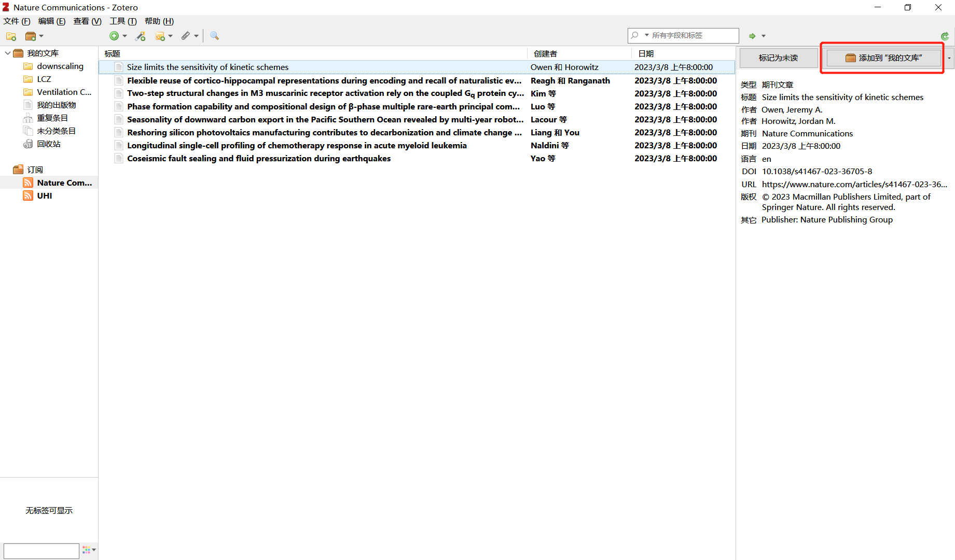
Task: Click the journal name Nature Communications field
Action: coord(807,134)
